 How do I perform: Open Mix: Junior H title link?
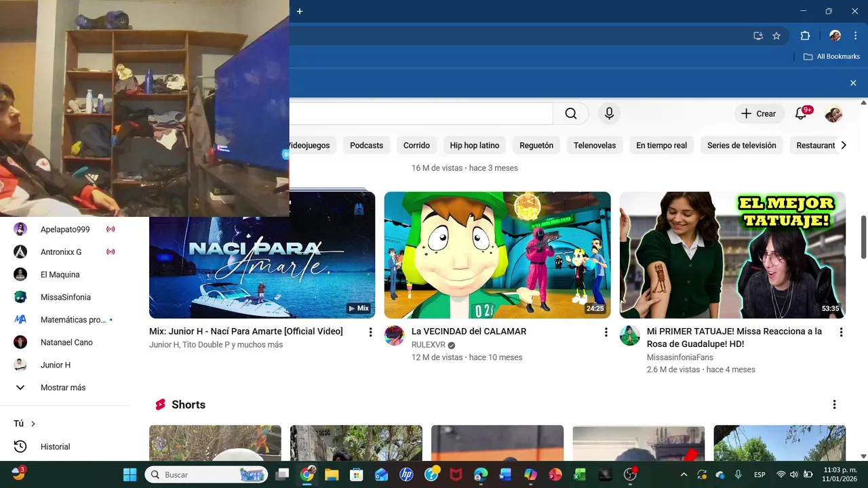pyautogui.click(x=245, y=331)
